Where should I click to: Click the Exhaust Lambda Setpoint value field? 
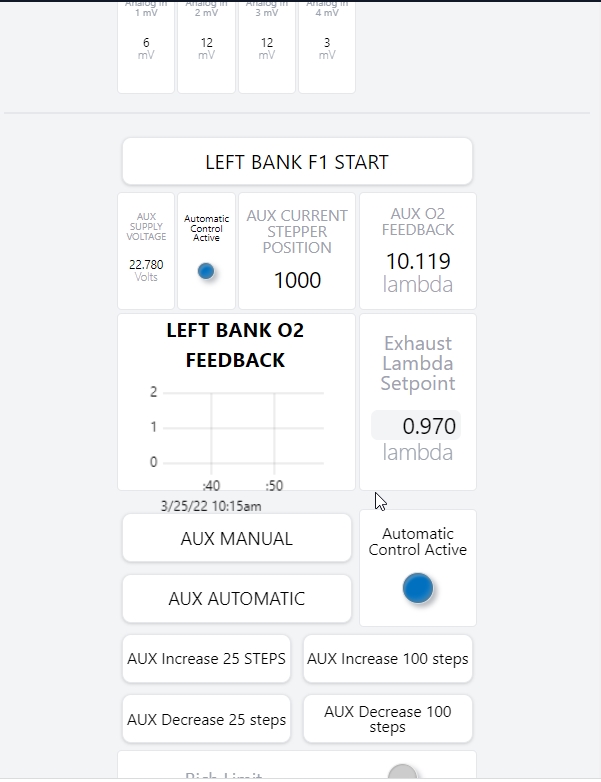coord(416,426)
